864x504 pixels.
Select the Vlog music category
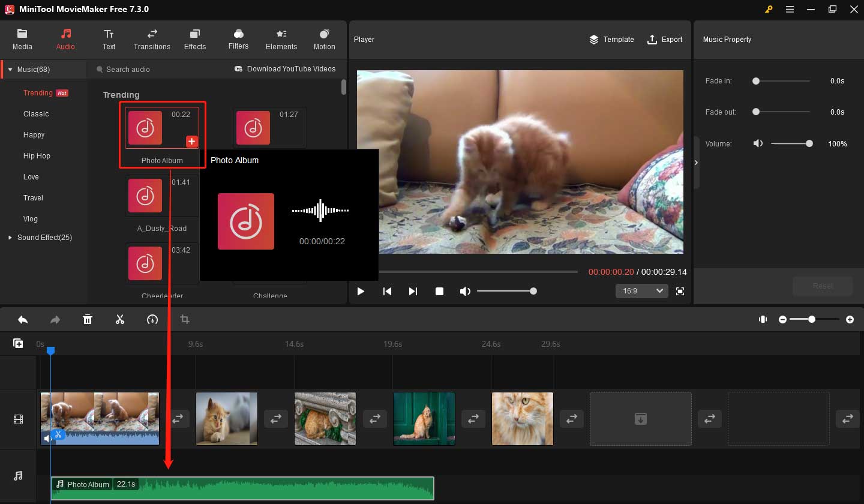pos(31,219)
